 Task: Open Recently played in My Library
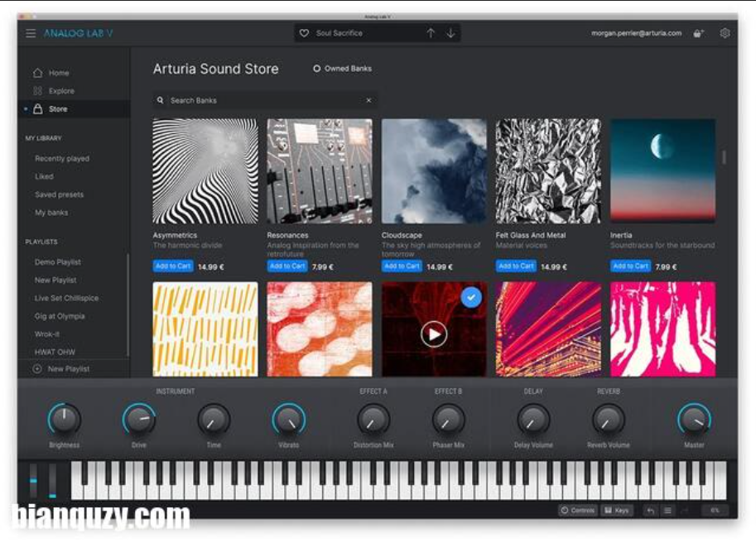(x=62, y=159)
